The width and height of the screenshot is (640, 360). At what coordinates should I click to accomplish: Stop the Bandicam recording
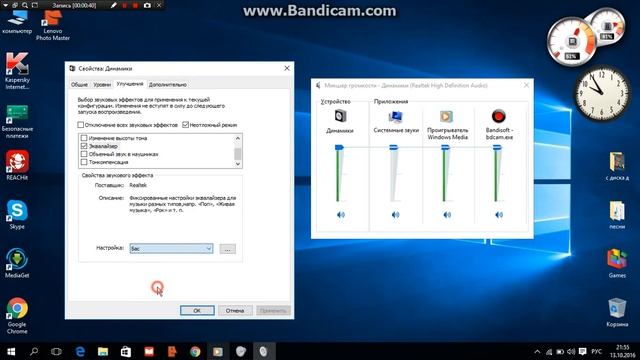[136, 5]
